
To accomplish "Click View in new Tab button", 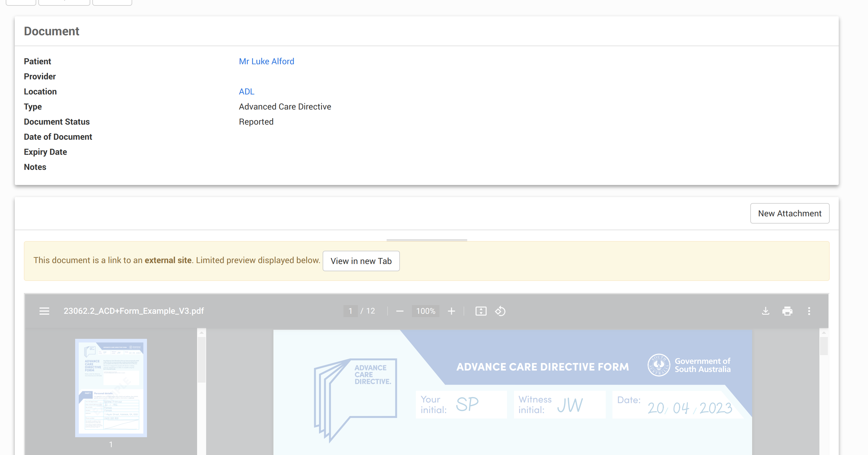I will (x=361, y=261).
